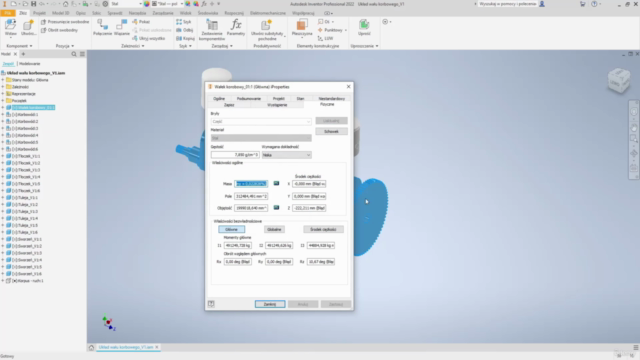This screenshot has width=640, height=360.
Task: Click the Home icon in quick access toolbar
Action: coord(65,4)
